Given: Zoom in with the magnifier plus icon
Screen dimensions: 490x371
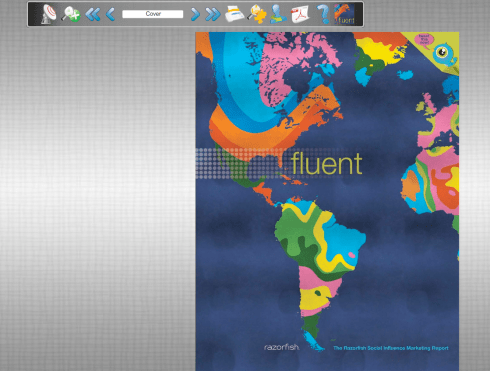Looking at the screenshot, I should (x=71, y=14).
